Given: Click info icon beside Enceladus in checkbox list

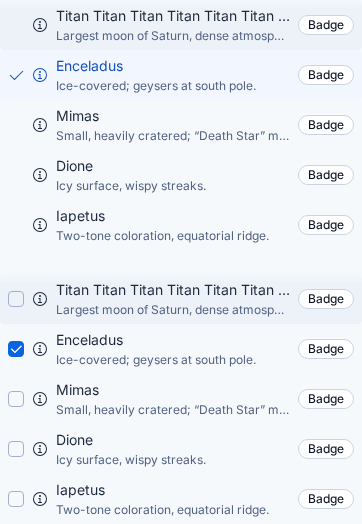Looking at the screenshot, I should tap(40, 349).
